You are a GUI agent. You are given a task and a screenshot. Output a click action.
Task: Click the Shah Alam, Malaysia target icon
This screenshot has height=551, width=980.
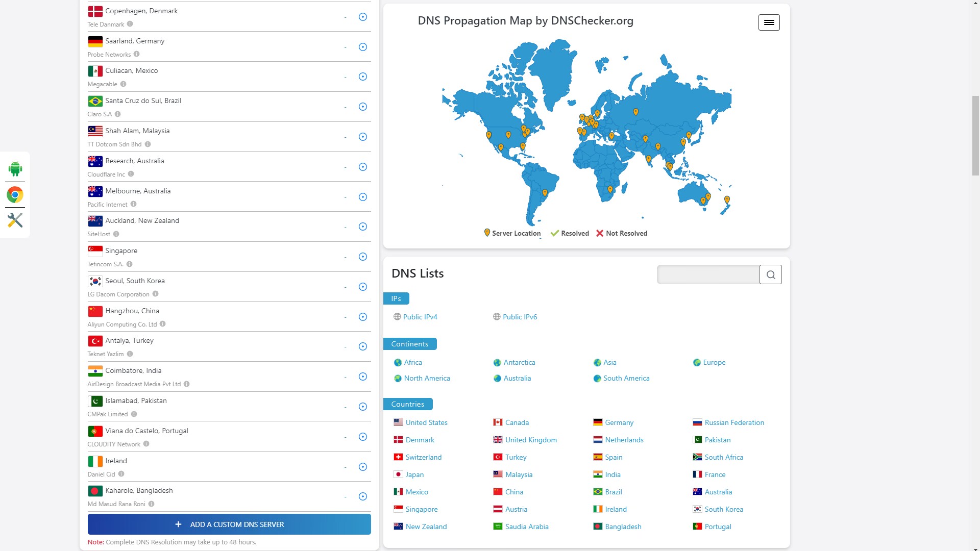pos(363,137)
